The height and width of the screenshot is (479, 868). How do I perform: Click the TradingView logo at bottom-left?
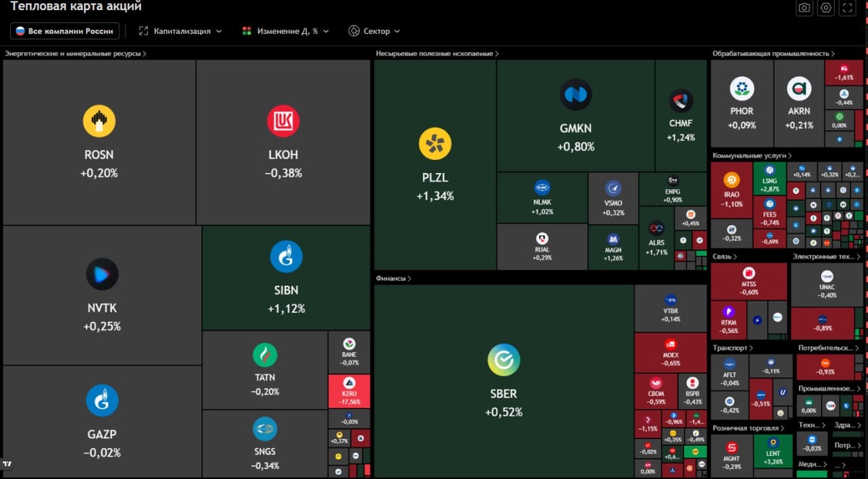(7, 464)
